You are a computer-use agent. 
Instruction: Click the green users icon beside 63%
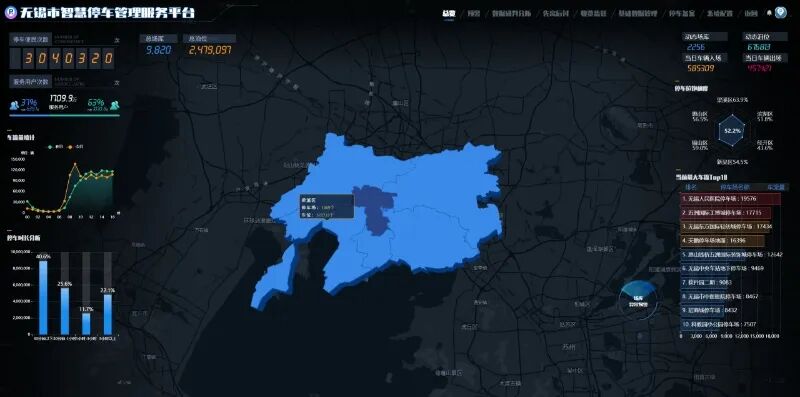[114, 105]
